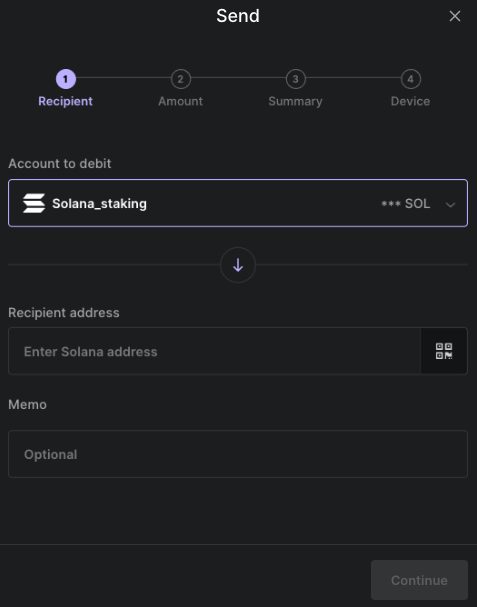This screenshot has height=607, width=477.
Task: Select step 4 circle in stepper
Action: click(410, 79)
